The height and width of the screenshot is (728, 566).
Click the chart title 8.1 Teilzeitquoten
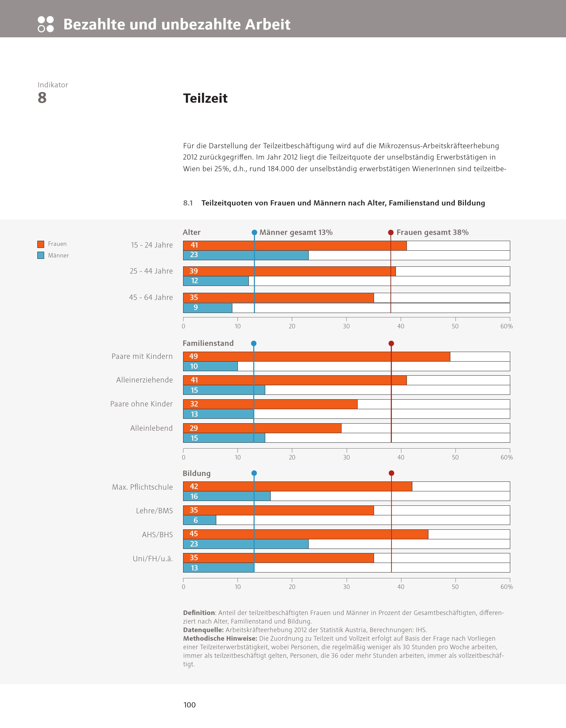pyautogui.click(x=334, y=203)
